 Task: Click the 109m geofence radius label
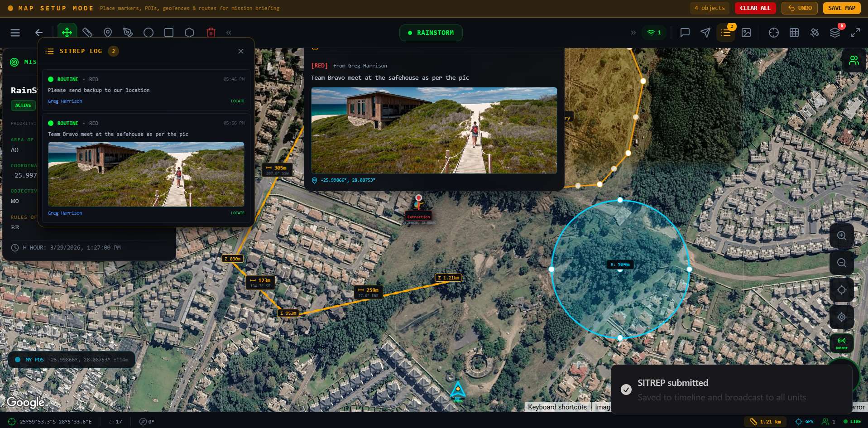pos(620,264)
